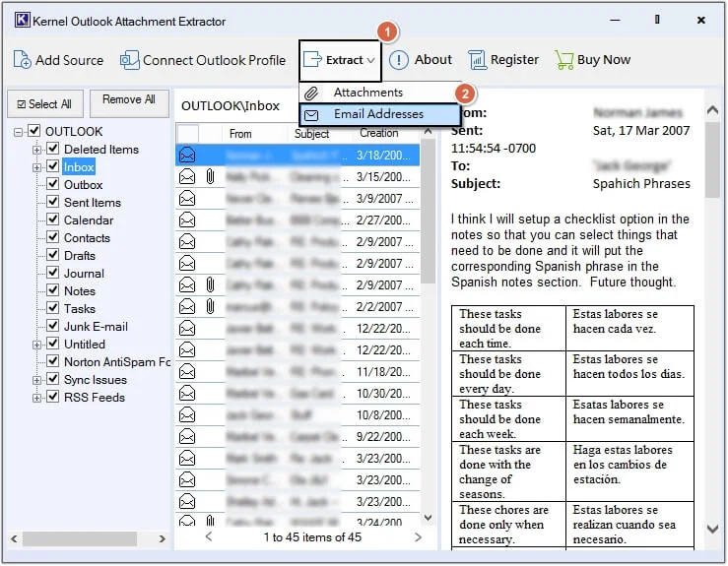Expand the Untitled folder node

[x=36, y=345]
